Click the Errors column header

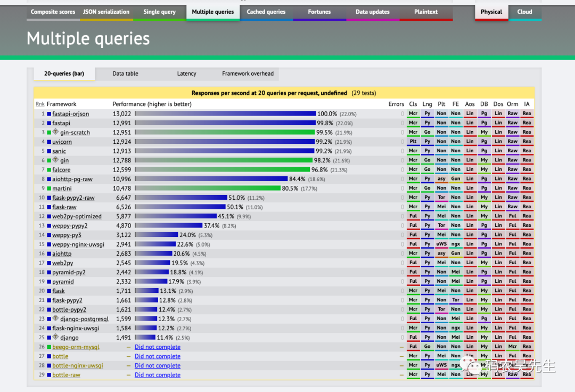[x=396, y=104]
